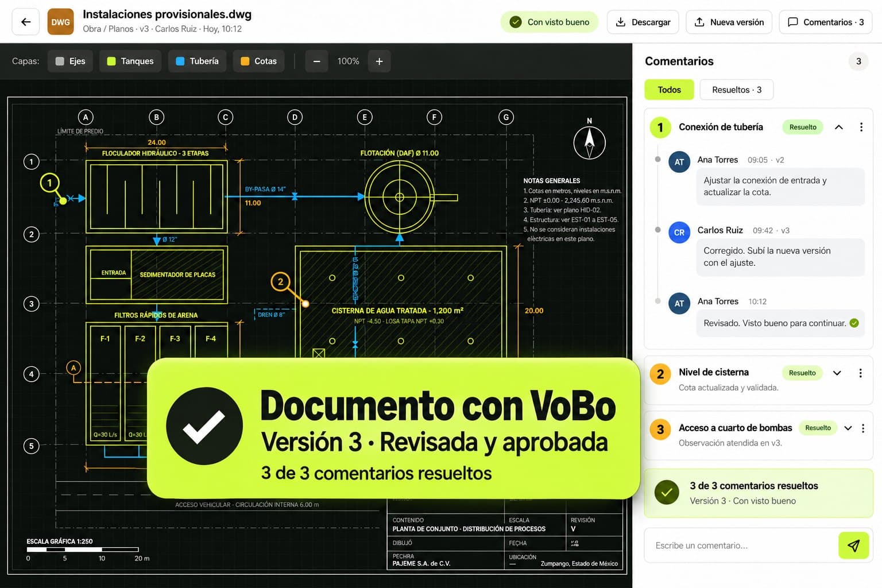Toggle the Tanques layer visibility

pyautogui.click(x=130, y=61)
